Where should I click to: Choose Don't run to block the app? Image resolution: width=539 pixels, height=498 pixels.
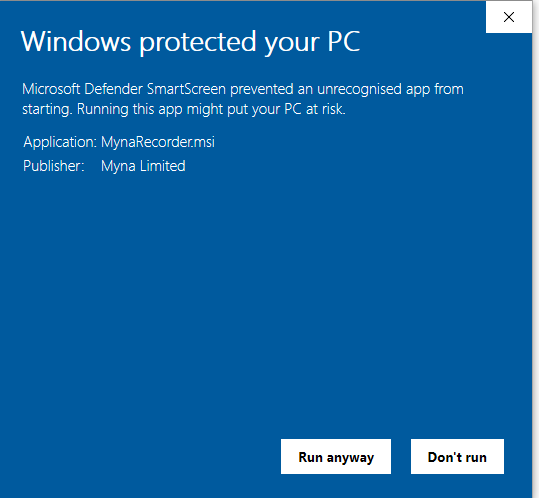click(457, 456)
